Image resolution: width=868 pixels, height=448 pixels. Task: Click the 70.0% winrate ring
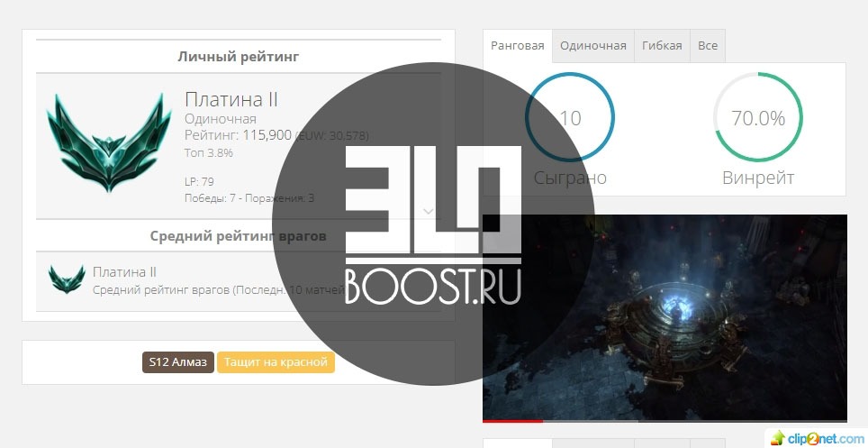(758, 117)
